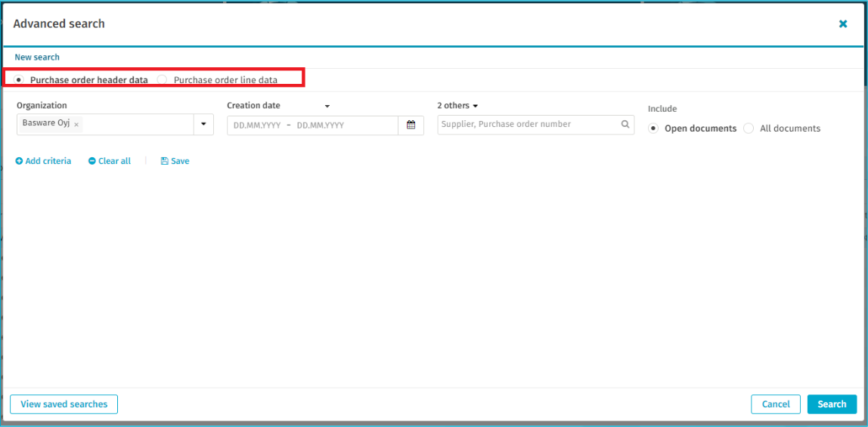Click the magnifier icon in supplier search field
Viewport: 868px width, 427px height.
coord(625,125)
